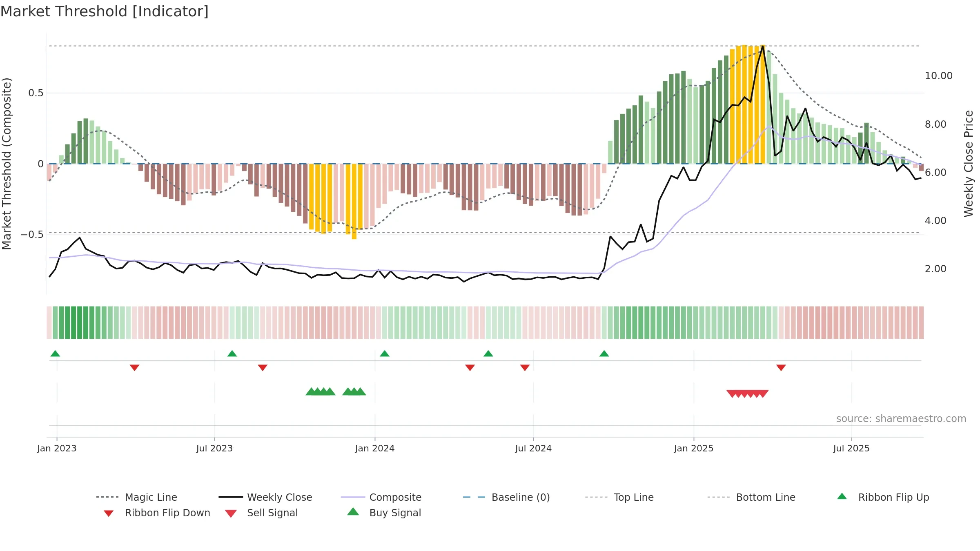This screenshot has height=551, width=980.
Task: Click the 0.5 left axis tick label
Action: coord(36,93)
